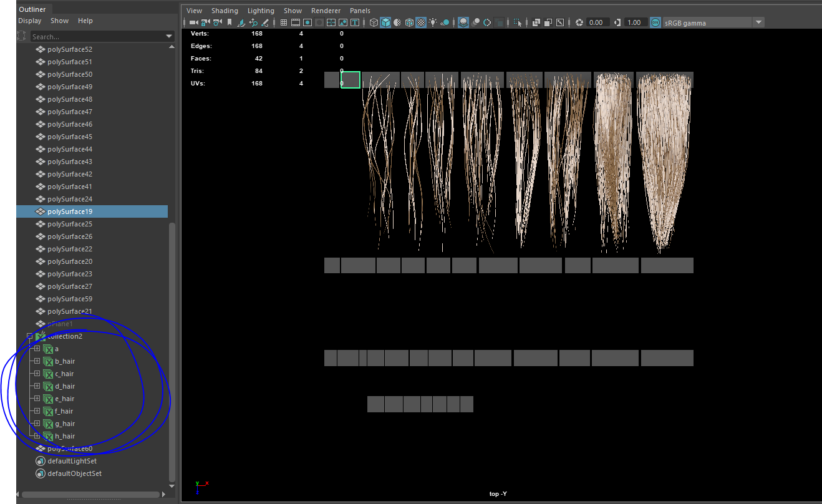
Task: Click the Exposure value field 0.00
Action: 597,22
